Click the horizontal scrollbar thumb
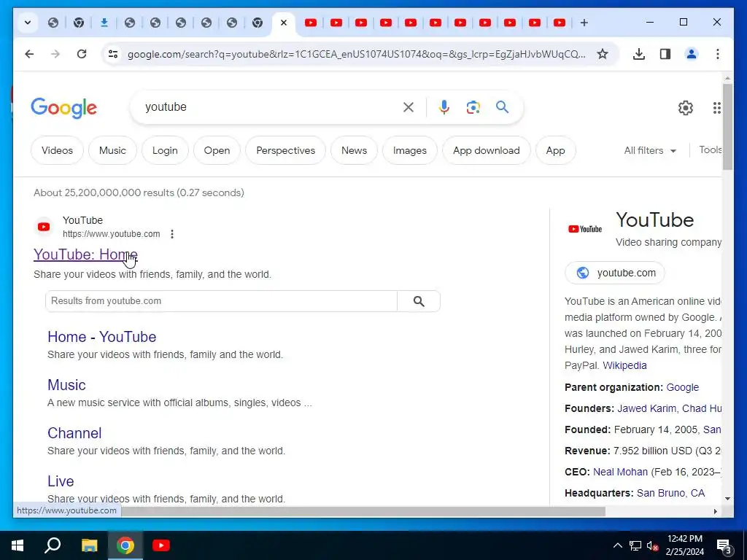 363,511
